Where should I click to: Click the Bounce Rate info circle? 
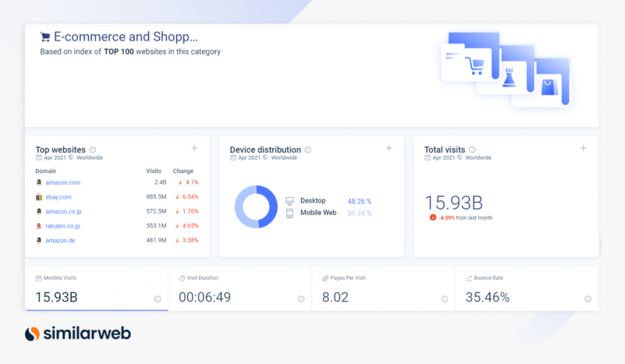[588, 299]
